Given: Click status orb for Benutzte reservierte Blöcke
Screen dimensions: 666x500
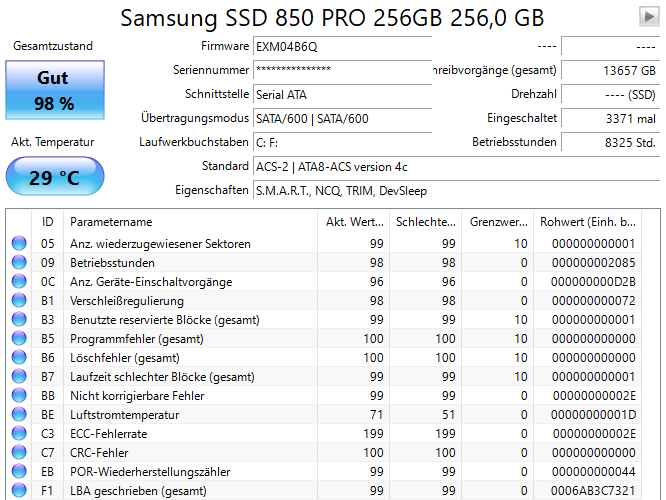Looking at the screenshot, I should (19, 319).
